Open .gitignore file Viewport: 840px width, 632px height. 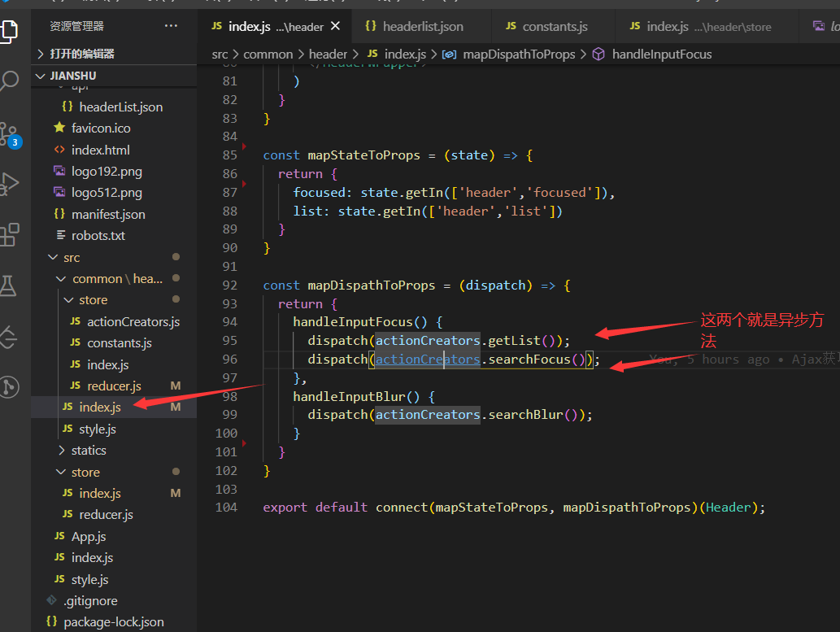click(114, 601)
